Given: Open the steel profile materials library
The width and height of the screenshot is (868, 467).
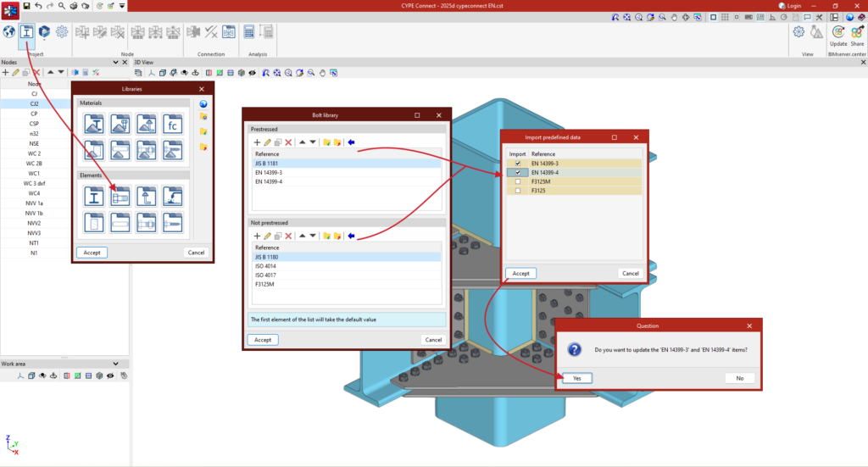Looking at the screenshot, I should [94, 125].
